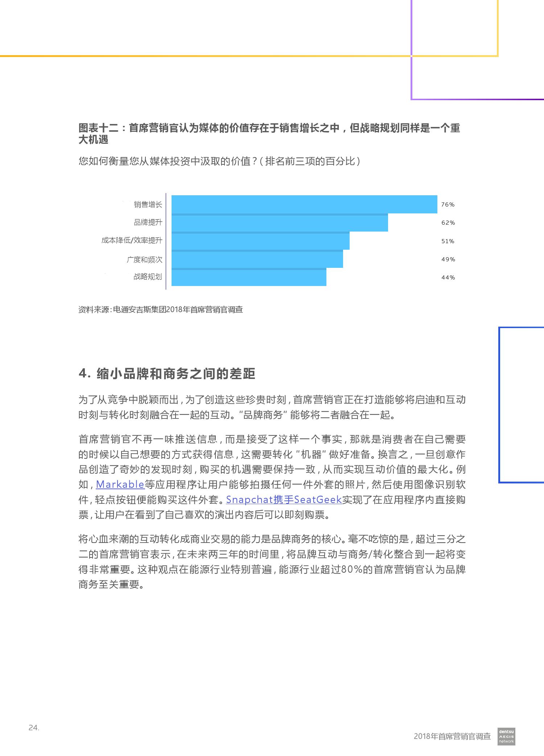Open the Snapchat携手SeatGeek link
Viewport: 544px width, 756px height.
284,500
